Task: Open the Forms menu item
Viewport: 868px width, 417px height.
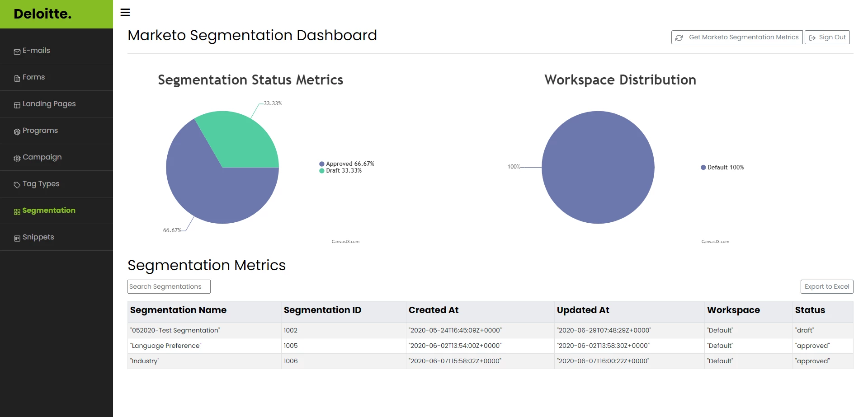Action: click(x=57, y=77)
